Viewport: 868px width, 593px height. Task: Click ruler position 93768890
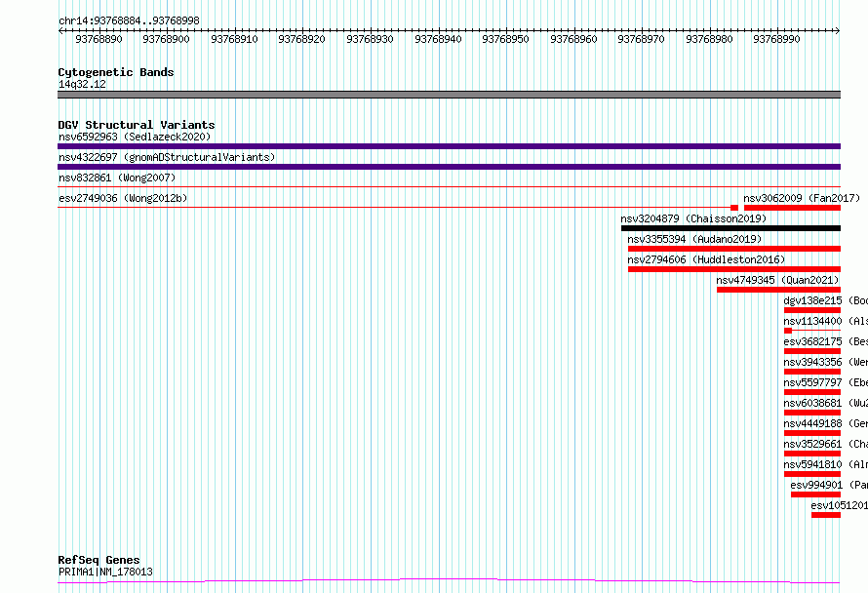click(99, 39)
